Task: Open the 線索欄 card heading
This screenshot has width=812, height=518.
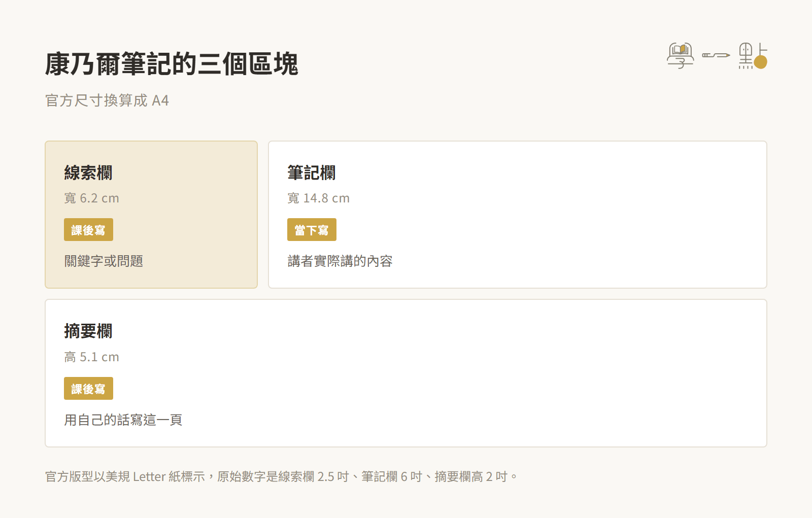Action: point(88,173)
